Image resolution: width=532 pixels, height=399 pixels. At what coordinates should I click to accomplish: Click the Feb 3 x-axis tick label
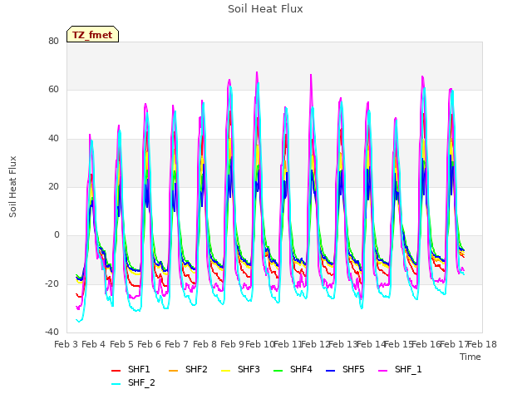coord(66,344)
